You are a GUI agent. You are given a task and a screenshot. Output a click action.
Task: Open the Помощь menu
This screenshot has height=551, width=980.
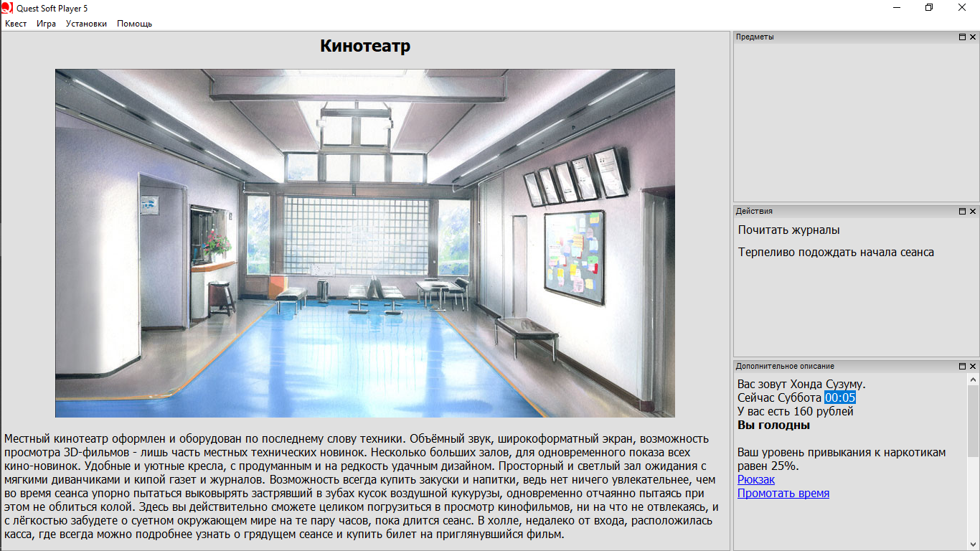(135, 24)
